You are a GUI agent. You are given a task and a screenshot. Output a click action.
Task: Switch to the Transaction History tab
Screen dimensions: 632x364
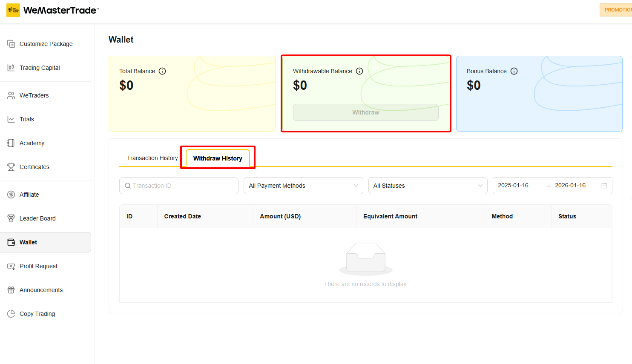click(152, 158)
